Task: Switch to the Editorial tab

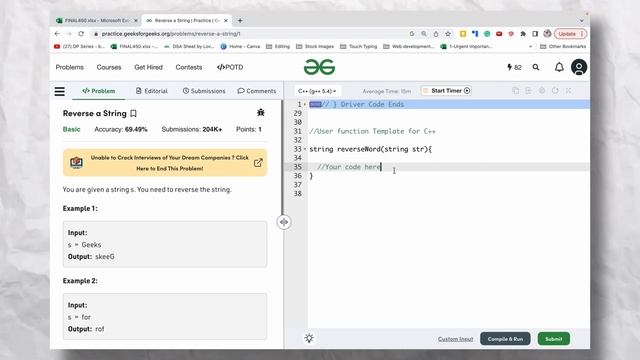Action: (x=151, y=91)
